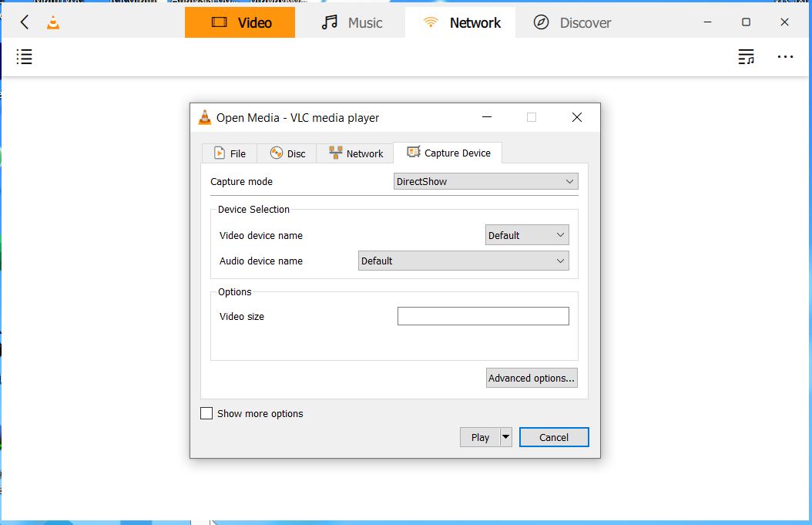The width and height of the screenshot is (812, 525).
Task: Open the hamburger list menu icon
Action: (25, 56)
